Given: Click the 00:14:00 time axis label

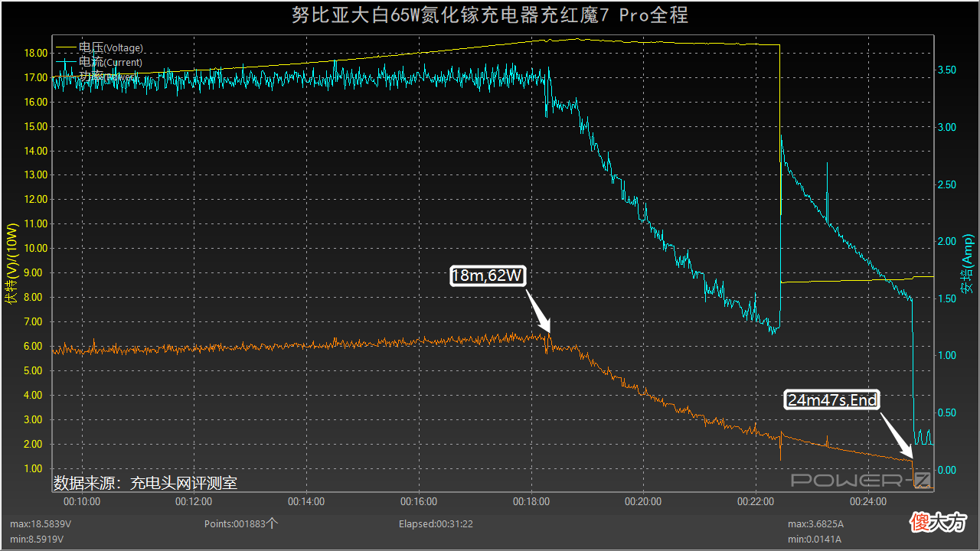Looking at the screenshot, I should 306,502.
